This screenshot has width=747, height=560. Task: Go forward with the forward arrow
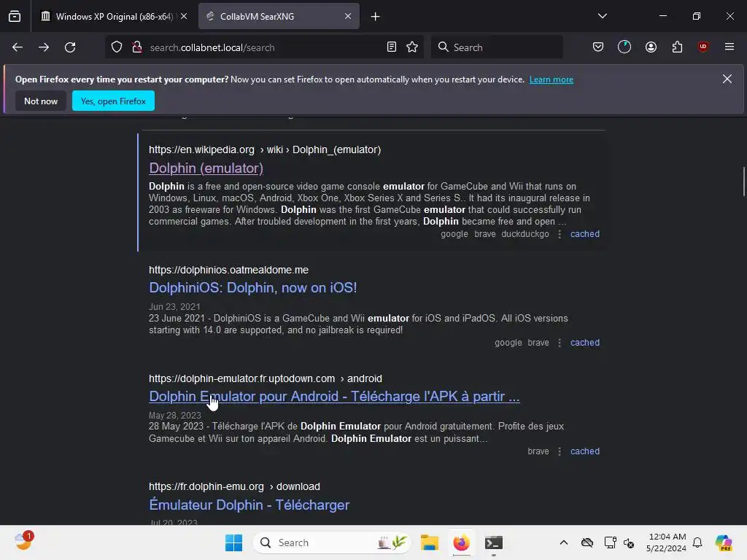[x=44, y=47]
